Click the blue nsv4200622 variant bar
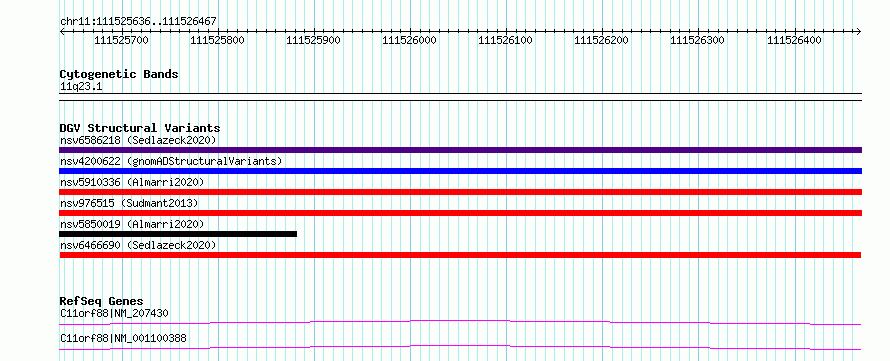Image resolution: width=890 pixels, height=361 pixels. (460, 171)
